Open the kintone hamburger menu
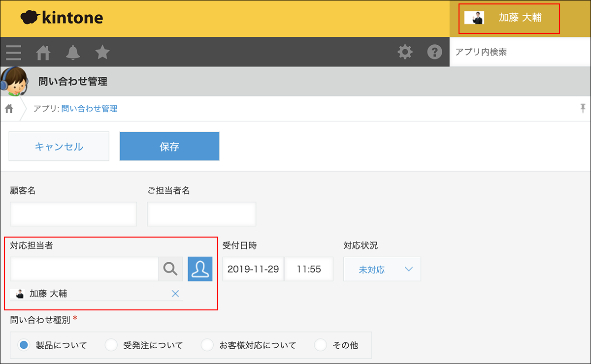 point(13,52)
